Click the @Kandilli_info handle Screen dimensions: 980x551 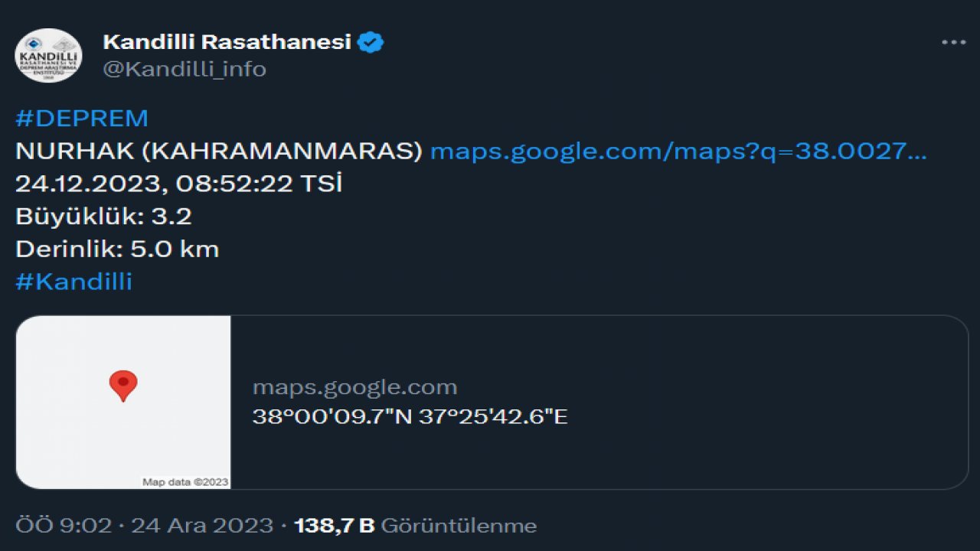[x=184, y=69]
